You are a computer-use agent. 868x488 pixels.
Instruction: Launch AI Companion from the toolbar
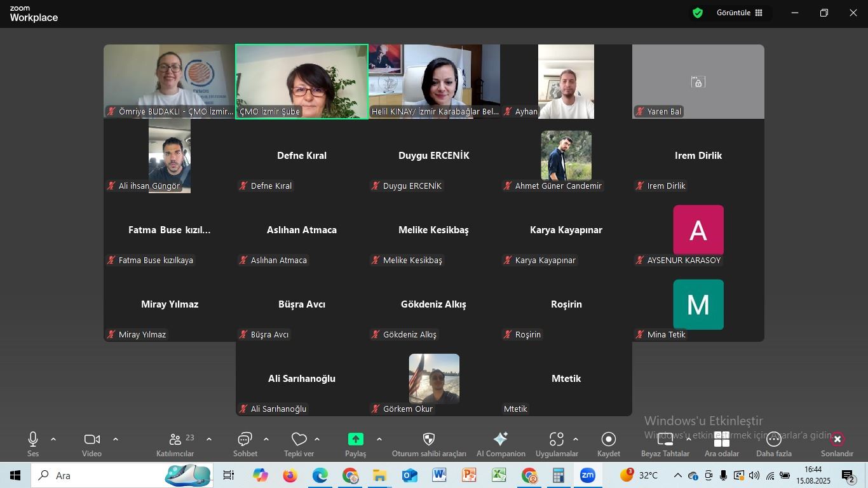(x=501, y=440)
